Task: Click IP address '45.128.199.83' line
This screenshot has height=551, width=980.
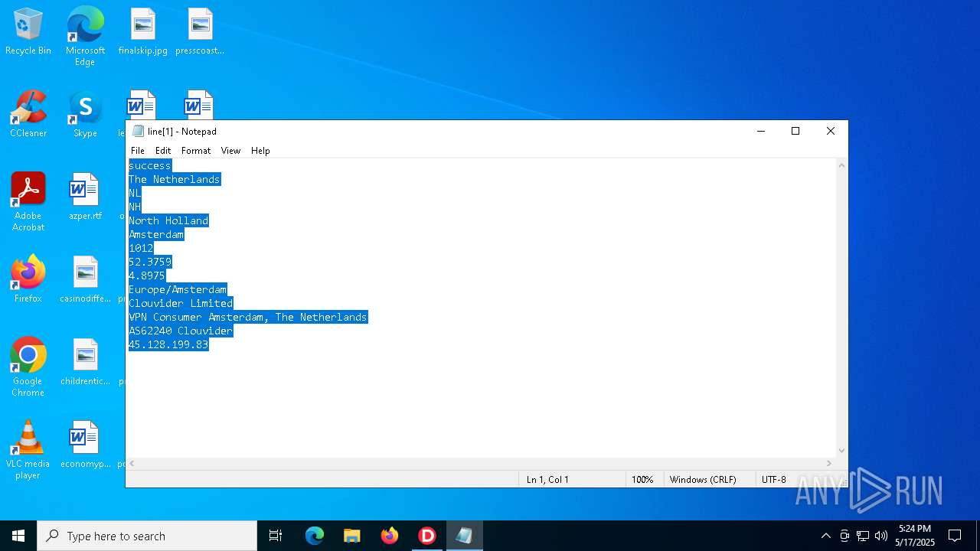Action: coord(168,344)
